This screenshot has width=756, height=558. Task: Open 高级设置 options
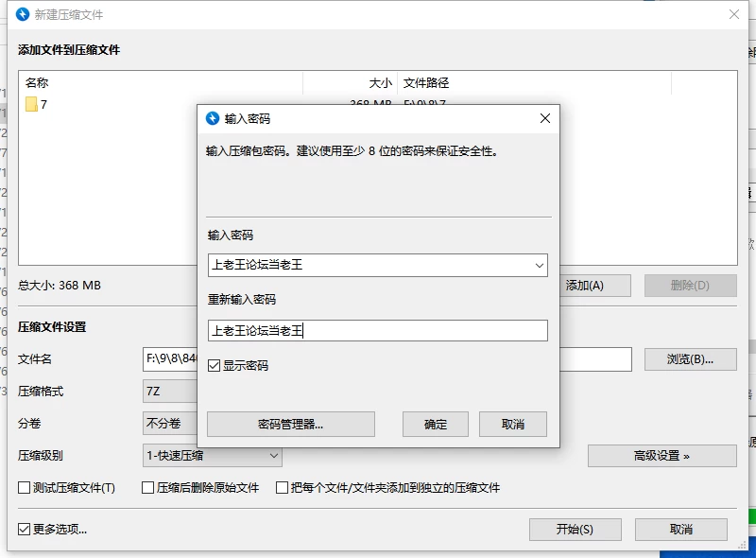662,456
